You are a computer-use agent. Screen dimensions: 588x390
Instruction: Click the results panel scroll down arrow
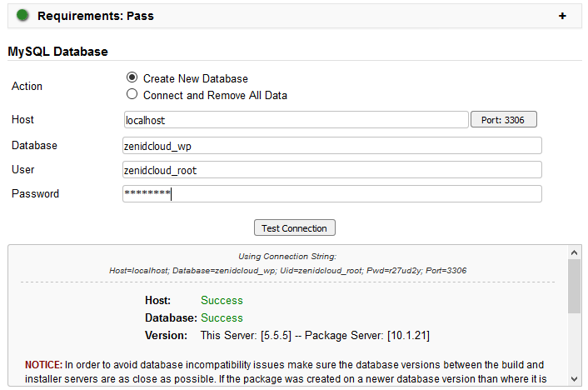coord(574,378)
